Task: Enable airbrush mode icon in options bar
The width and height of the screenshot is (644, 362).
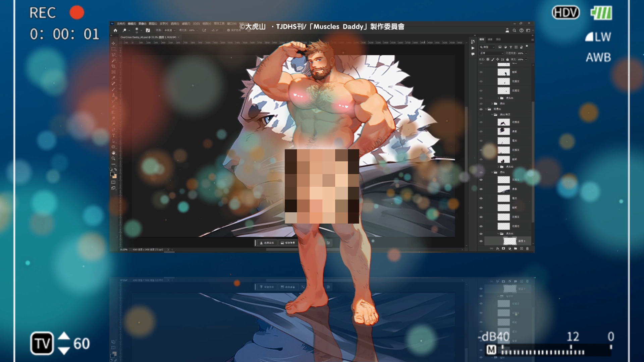Action: point(204,30)
